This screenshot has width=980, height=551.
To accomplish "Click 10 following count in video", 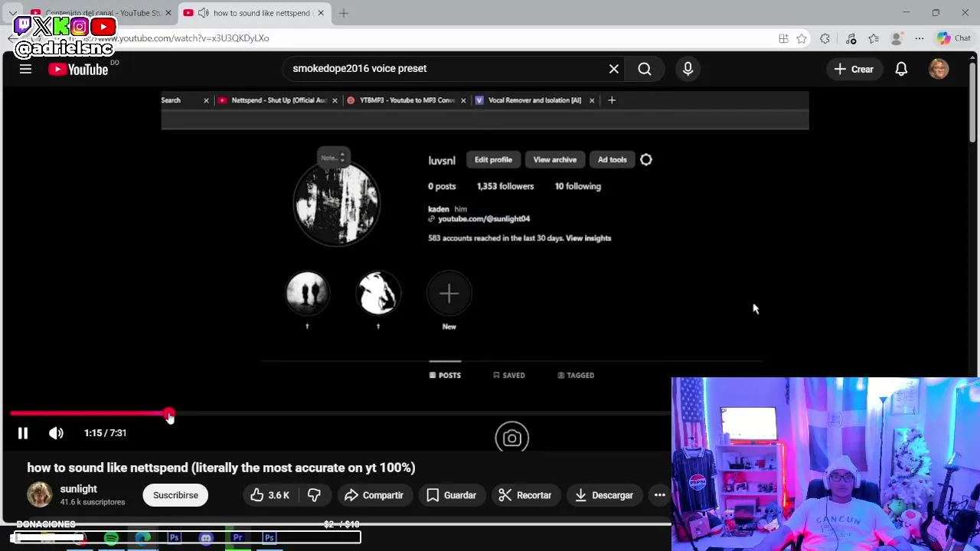I will click(x=578, y=186).
